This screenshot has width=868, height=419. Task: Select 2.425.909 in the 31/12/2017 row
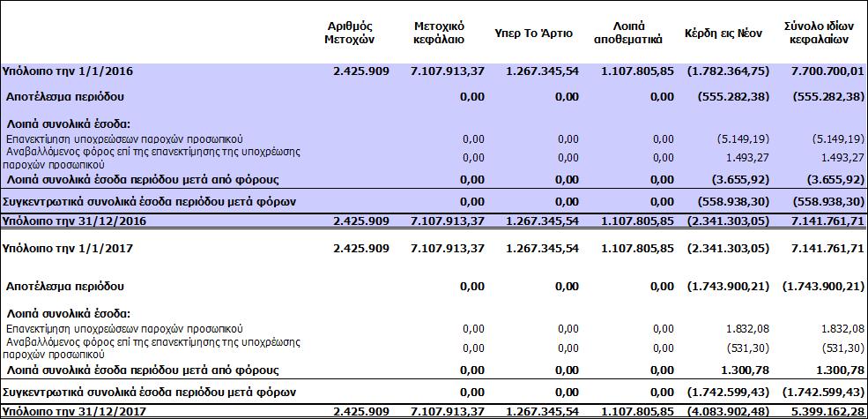[361, 412]
